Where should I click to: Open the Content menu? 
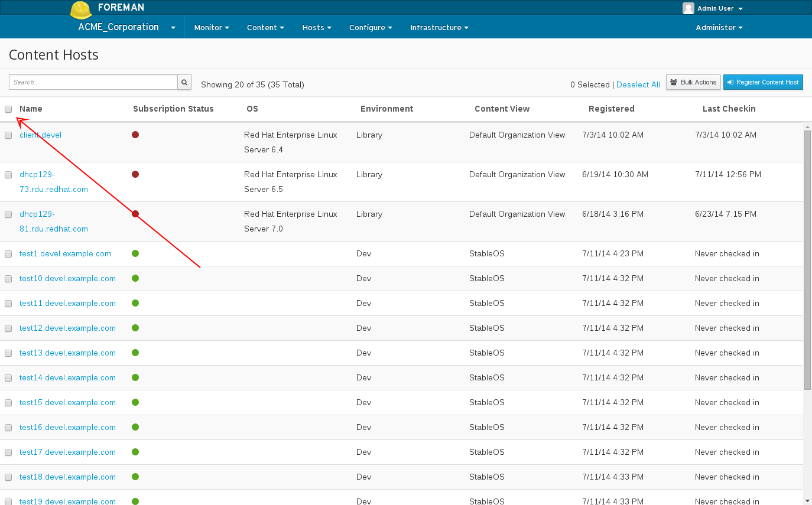(265, 28)
